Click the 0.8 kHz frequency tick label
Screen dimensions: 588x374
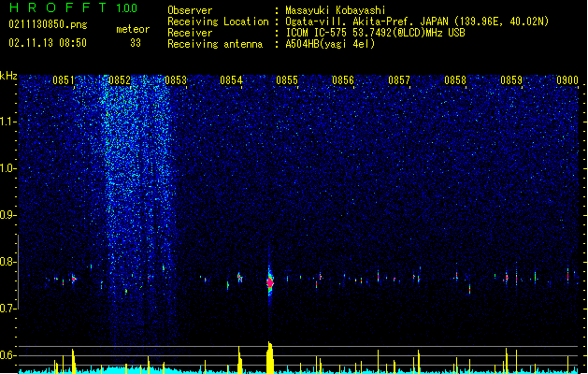tap(7, 262)
